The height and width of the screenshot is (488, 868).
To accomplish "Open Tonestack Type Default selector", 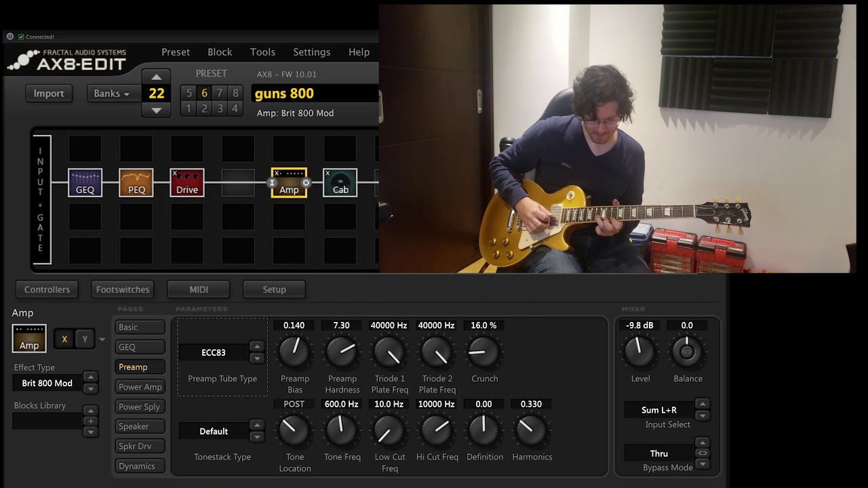I will (x=214, y=431).
